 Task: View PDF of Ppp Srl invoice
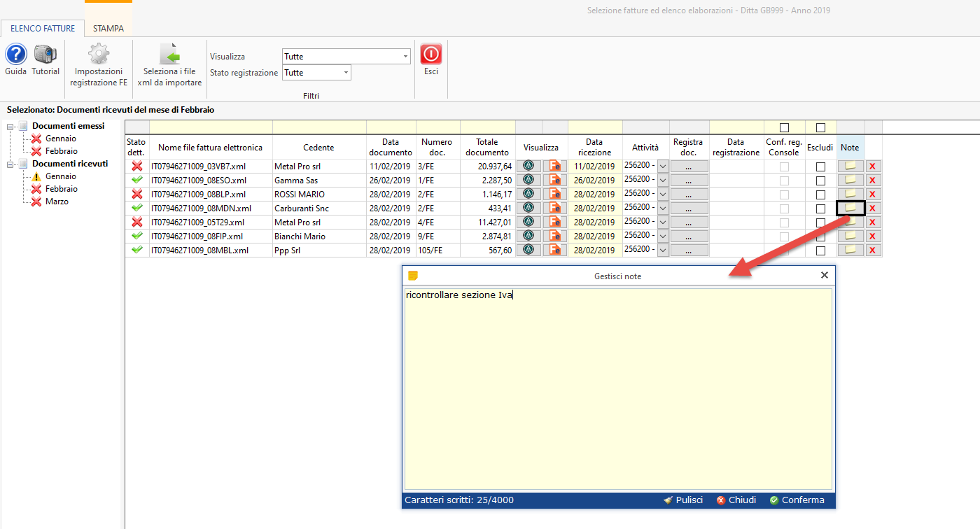[555, 250]
